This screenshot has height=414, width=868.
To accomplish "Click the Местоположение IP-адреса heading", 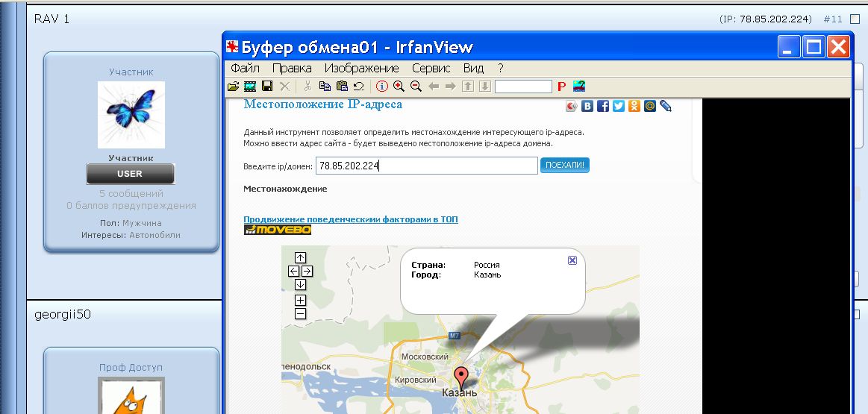I will coord(322,104).
